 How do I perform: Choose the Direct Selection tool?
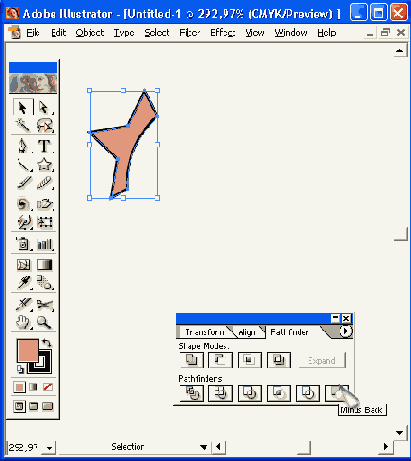coord(44,108)
